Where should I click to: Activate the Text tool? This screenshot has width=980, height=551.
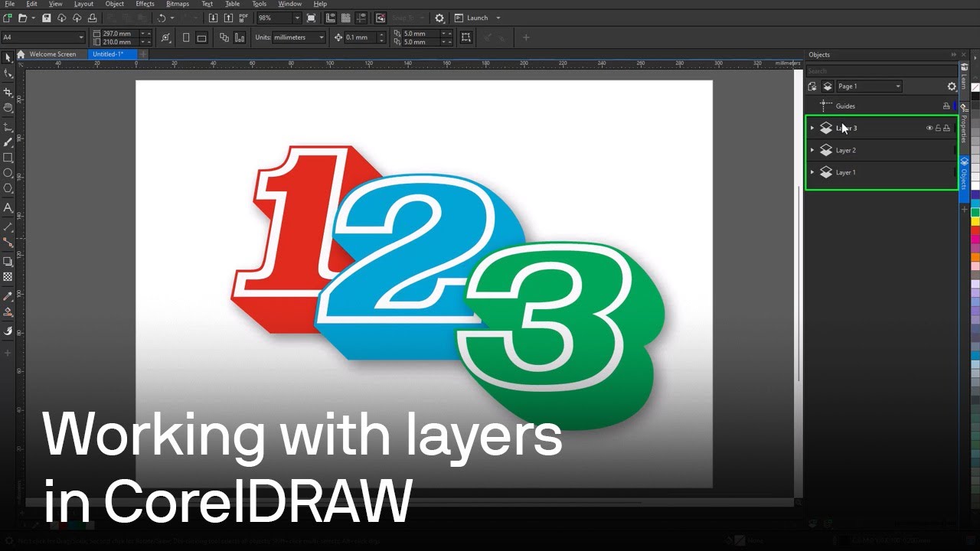(8, 207)
